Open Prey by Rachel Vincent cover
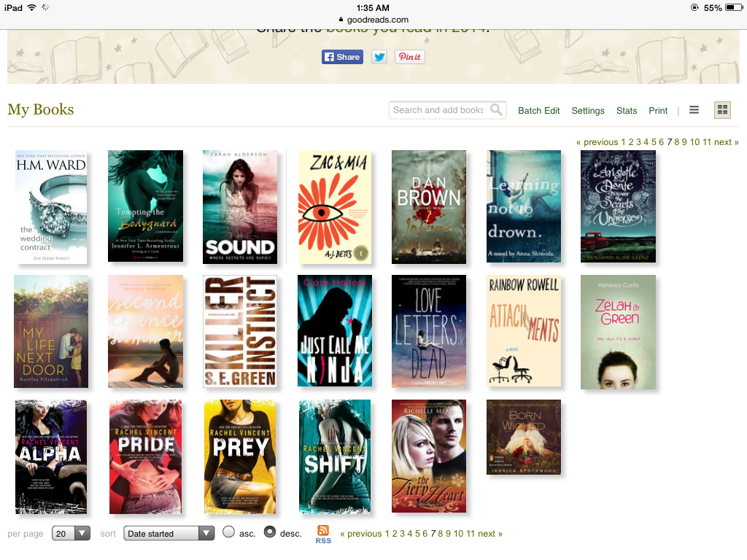Screen dimensions: 747x560 pos(239,457)
